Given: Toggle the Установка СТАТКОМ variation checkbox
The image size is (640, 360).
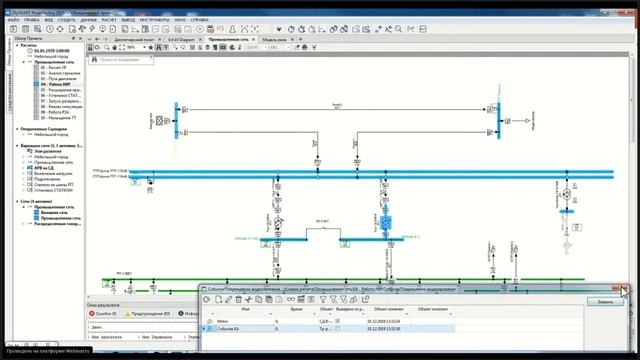Looking at the screenshot, I should (x=30, y=190).
